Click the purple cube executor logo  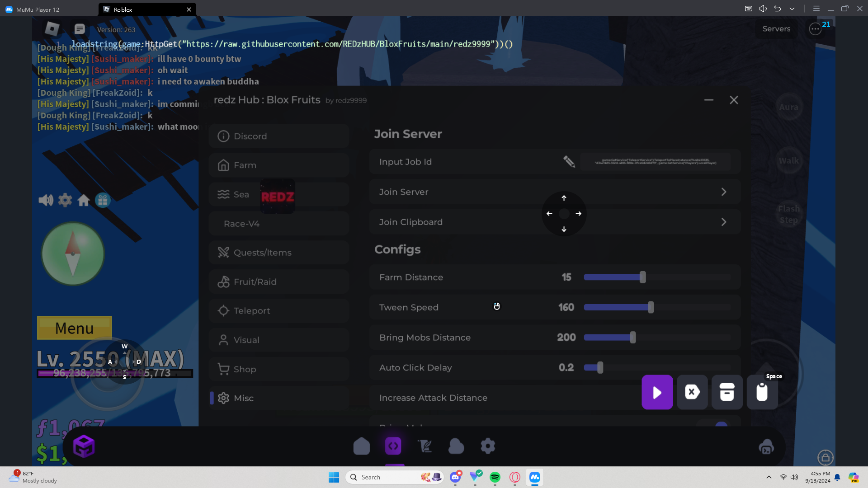pos(84,446)
